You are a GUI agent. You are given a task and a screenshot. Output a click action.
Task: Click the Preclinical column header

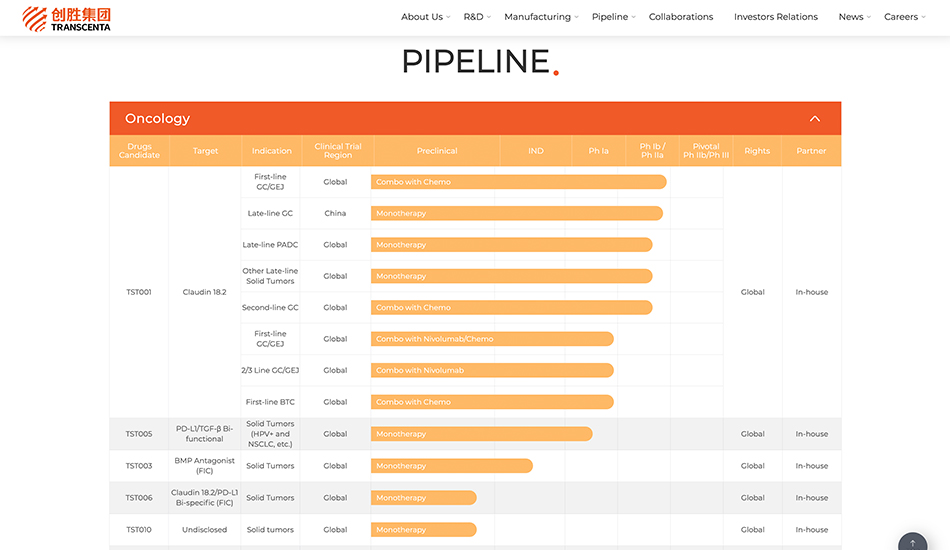437,151
